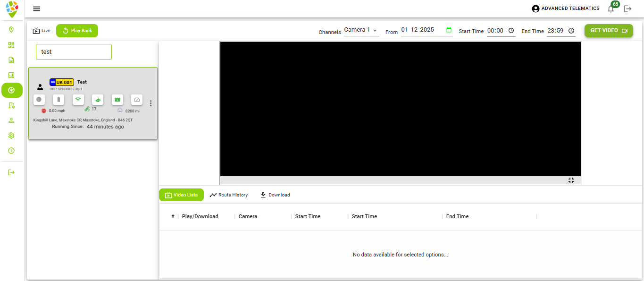The width and height of the screenshot is (644, 281).
Task: Click the engine status icon on vehicle card
Action: coord(98,100)
